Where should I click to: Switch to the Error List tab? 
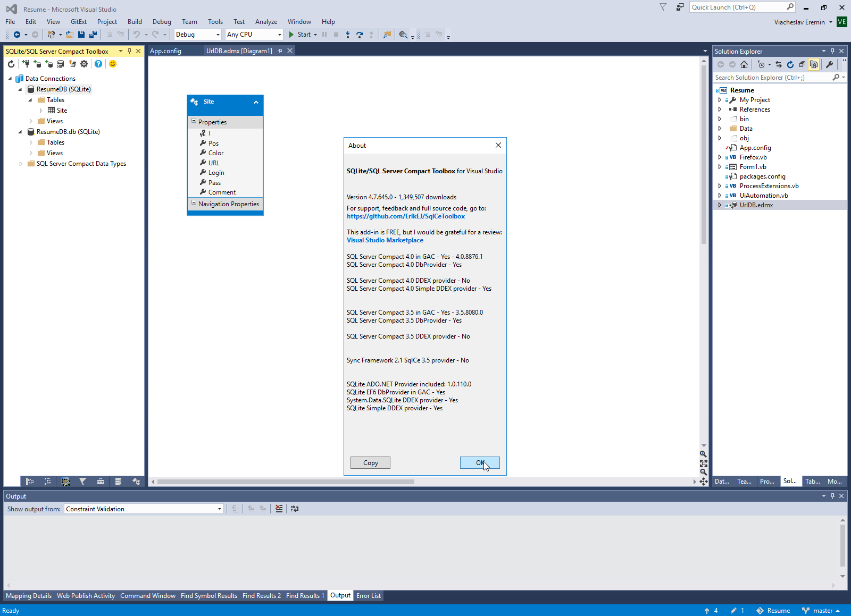tap(369, 596)
